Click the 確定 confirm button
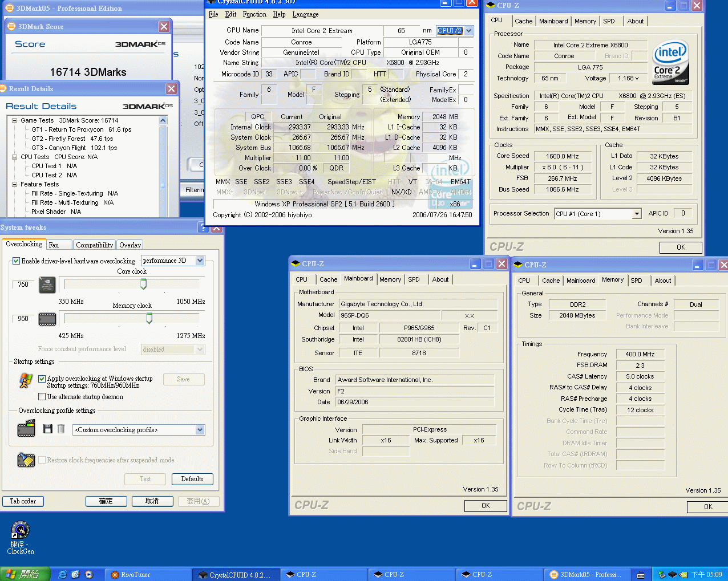This screenshot has width=728, height=581. [x=106, y=501]
